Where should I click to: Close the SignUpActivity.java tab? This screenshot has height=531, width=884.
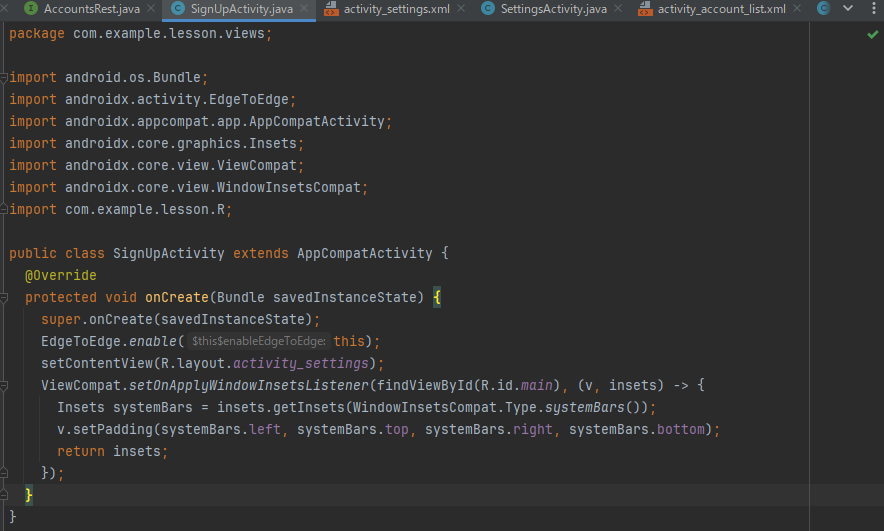coord(304,8)
